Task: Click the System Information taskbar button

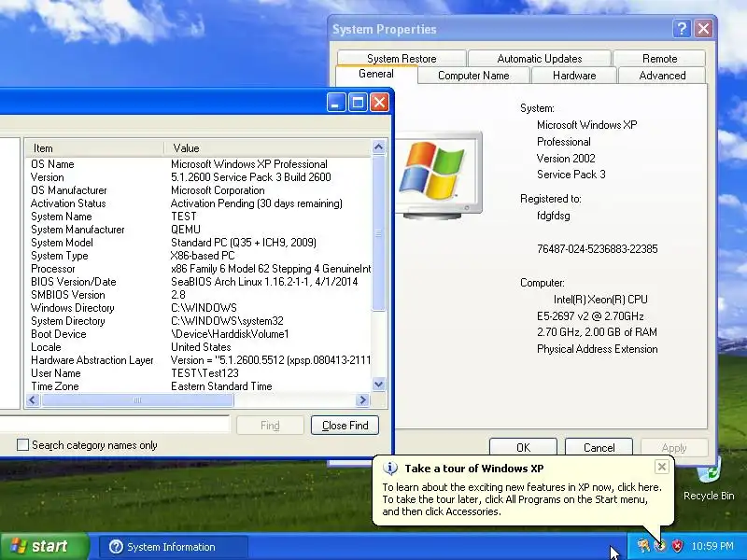Action: pos(174,547)
